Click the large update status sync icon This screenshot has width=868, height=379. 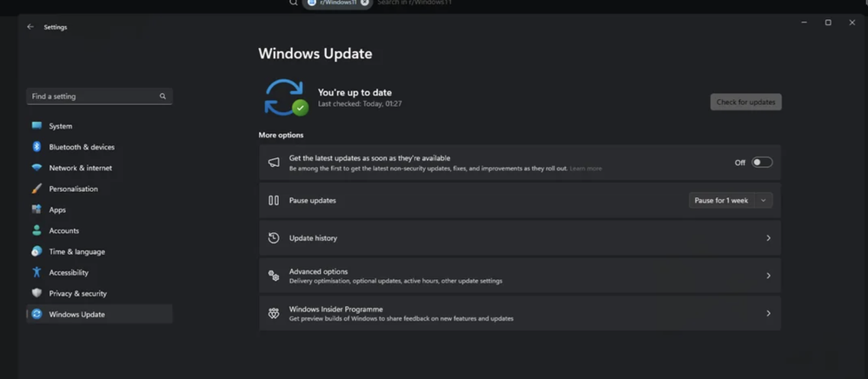tap(286, 97)
